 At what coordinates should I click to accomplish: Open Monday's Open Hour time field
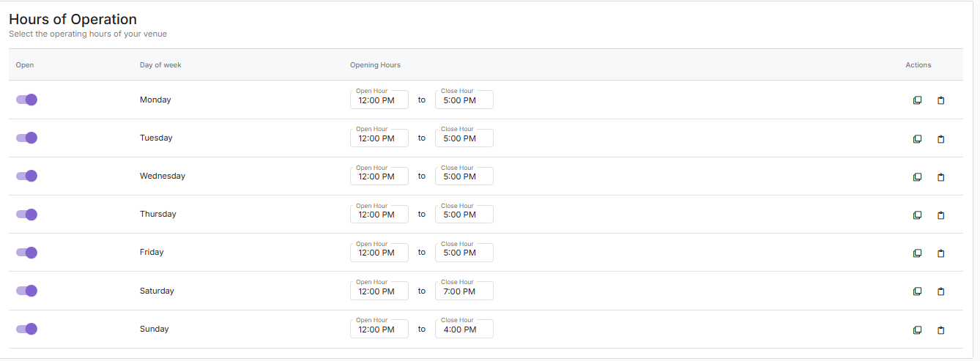click(x=379, y=100)
